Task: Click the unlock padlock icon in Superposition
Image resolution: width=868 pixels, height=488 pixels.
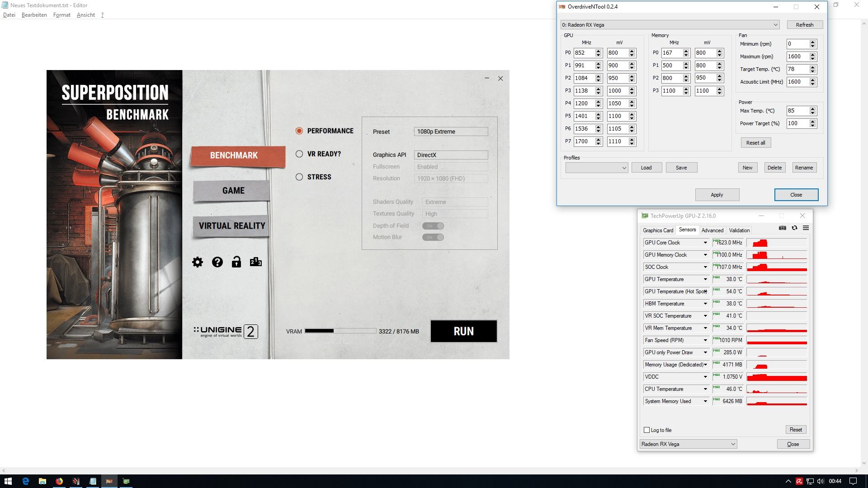Action: (236, 262)
